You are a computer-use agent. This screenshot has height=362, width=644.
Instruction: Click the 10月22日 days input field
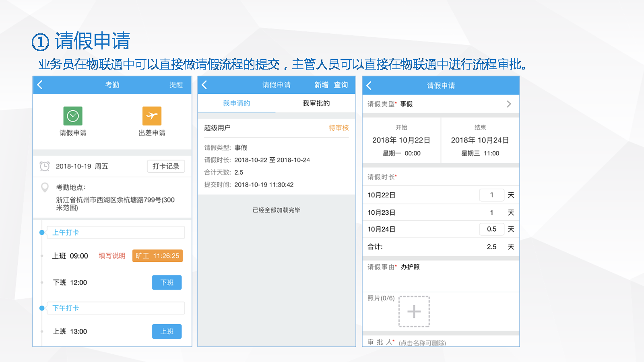click(x=491, y=195)
